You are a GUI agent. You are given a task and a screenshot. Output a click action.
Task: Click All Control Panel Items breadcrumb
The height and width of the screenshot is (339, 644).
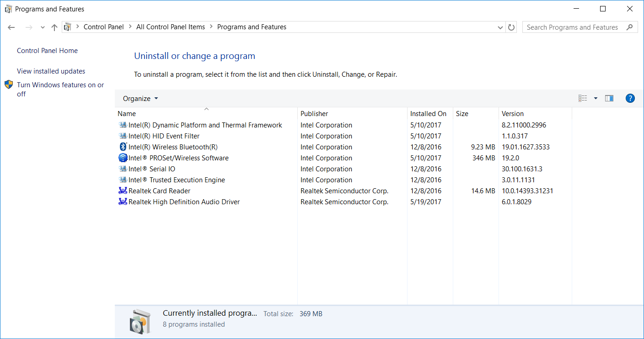click(171, 27)
